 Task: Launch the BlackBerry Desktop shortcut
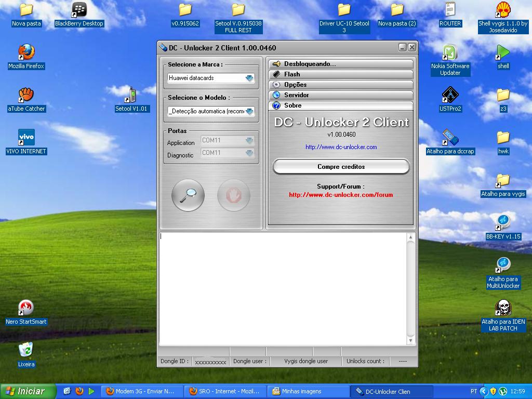(x=79, y=11)
